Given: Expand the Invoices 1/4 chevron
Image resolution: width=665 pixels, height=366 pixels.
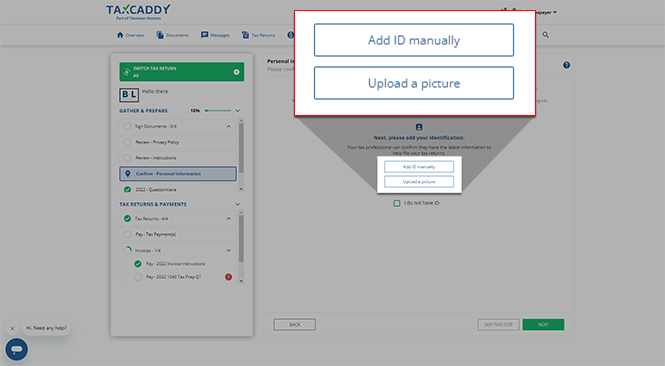Looking at the screenshot, I should 229,250.
